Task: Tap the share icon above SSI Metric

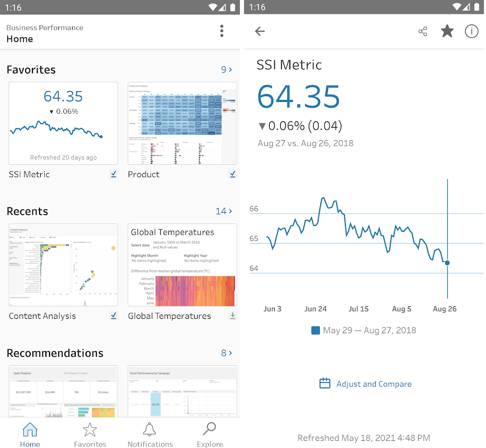Action: pos(423,31)
